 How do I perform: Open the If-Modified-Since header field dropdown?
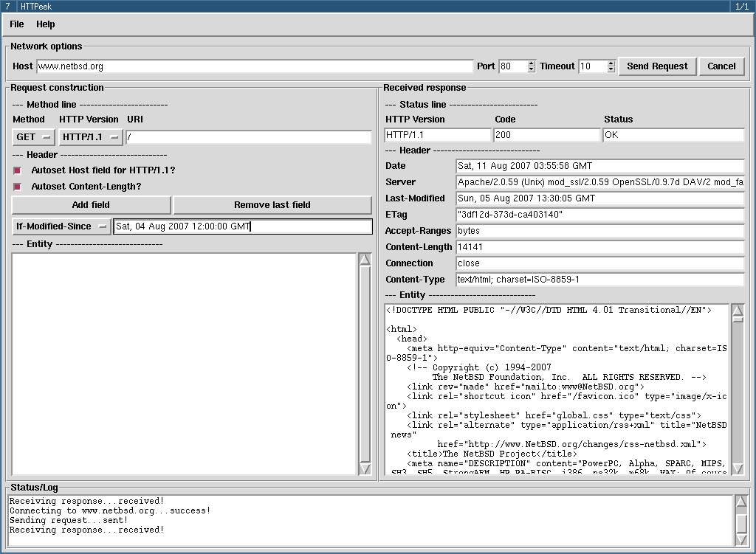(62, 226)
